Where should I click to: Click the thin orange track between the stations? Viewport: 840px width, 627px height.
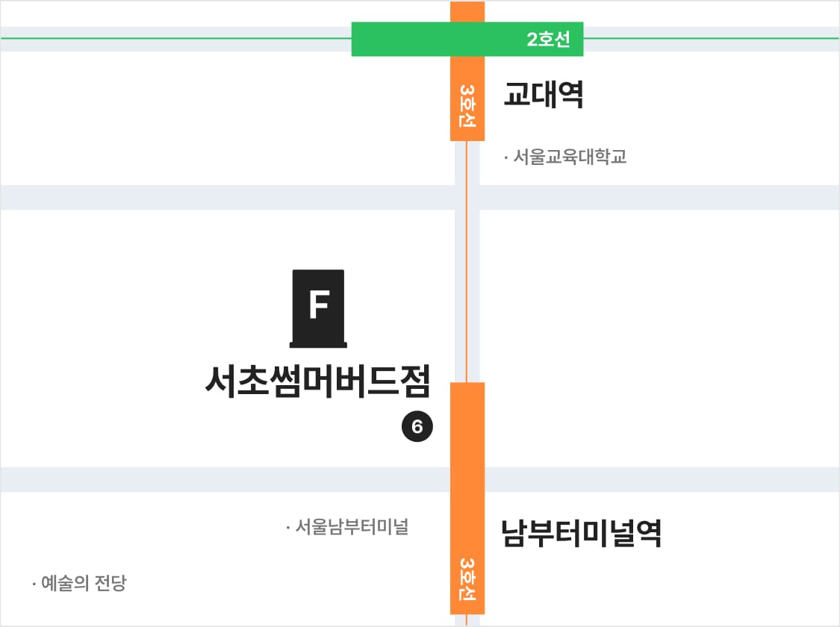[x=467, y=261]
